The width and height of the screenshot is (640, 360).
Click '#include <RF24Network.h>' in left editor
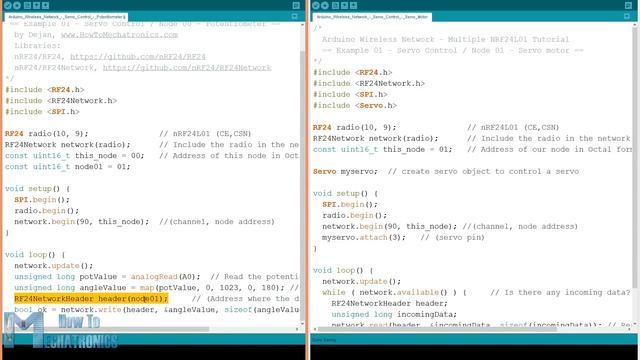pyautogui.click(x=61, y=100)
